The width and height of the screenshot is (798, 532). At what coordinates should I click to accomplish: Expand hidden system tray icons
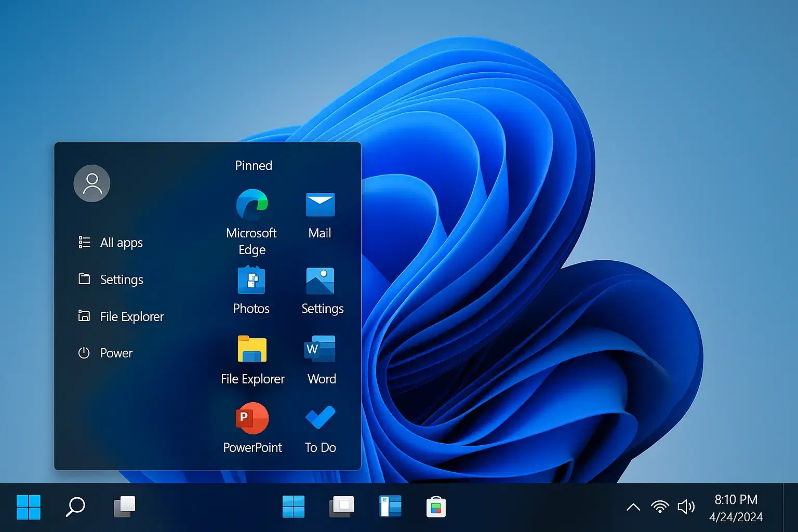point(633,507)
